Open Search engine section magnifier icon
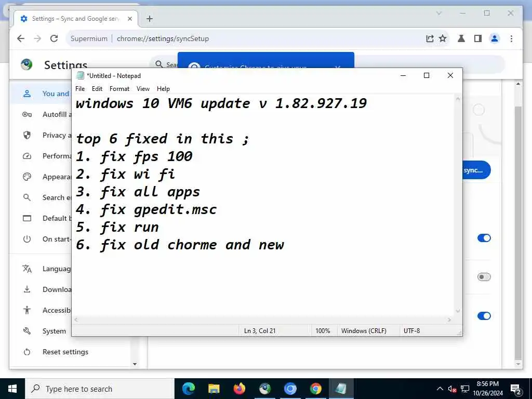 pos(27,197)
